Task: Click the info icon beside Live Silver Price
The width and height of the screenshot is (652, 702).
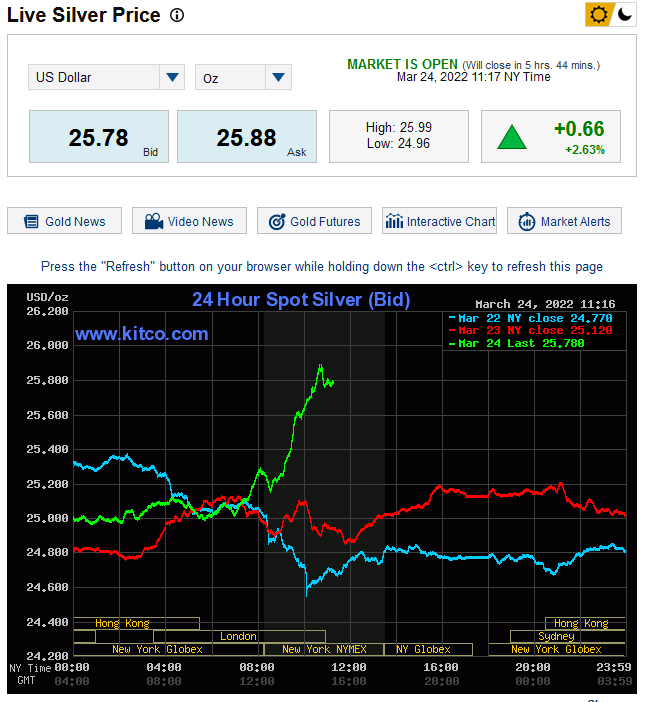Action: (x=177, y=16)
